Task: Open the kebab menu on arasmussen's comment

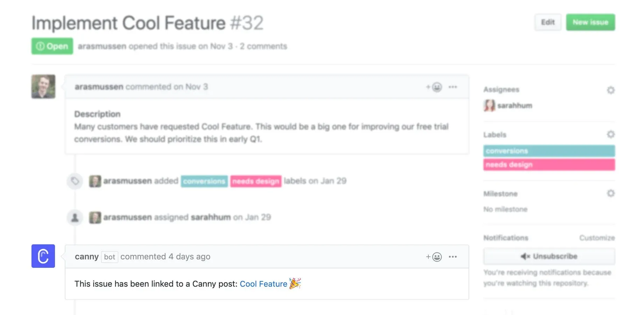Action: pos(453,86)
